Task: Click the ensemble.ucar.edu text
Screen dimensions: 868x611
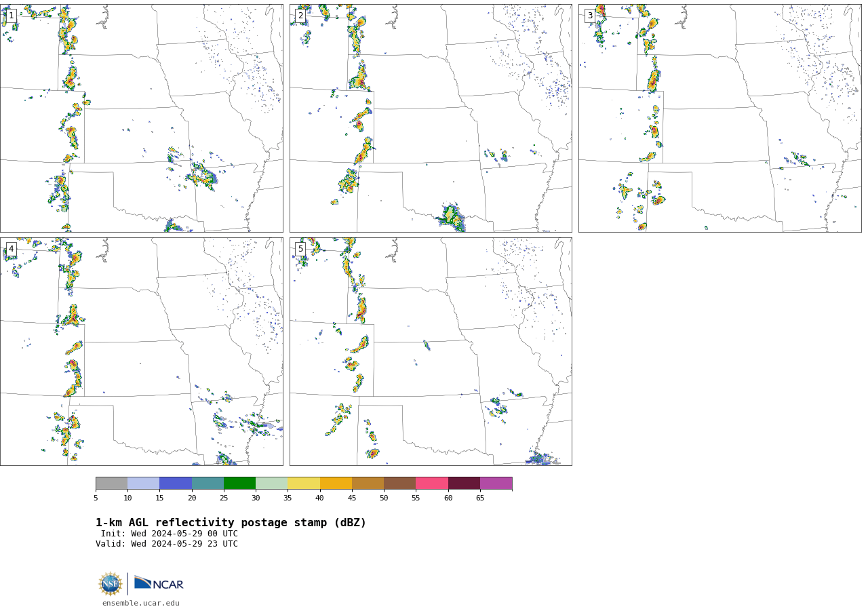Action: 141,603
